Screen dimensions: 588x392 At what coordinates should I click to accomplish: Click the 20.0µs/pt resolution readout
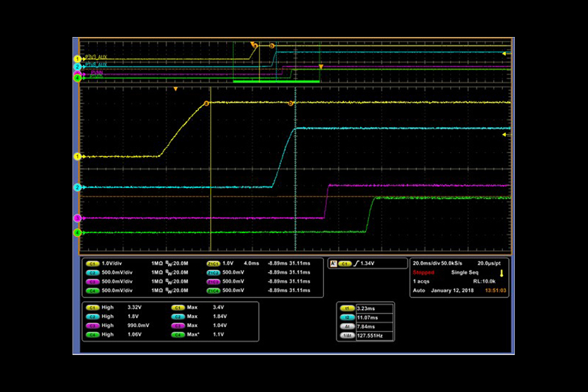pyautogui.click(x=489, y=263)
